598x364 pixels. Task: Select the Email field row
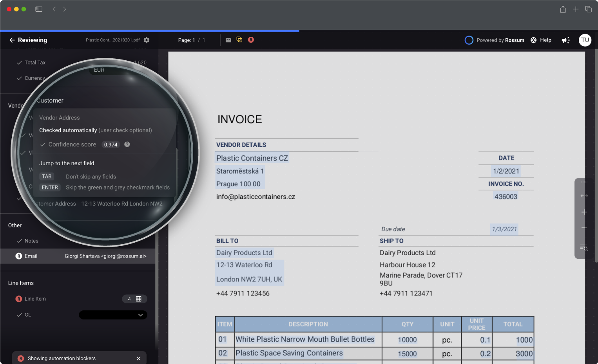[78, 256]
